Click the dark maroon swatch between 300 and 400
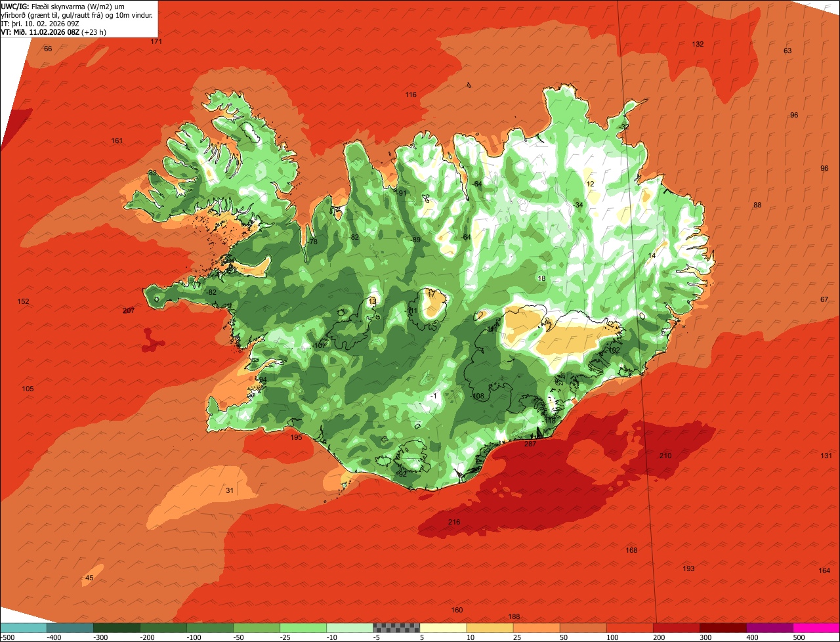The image size is (840, 642). coord(723,628)
